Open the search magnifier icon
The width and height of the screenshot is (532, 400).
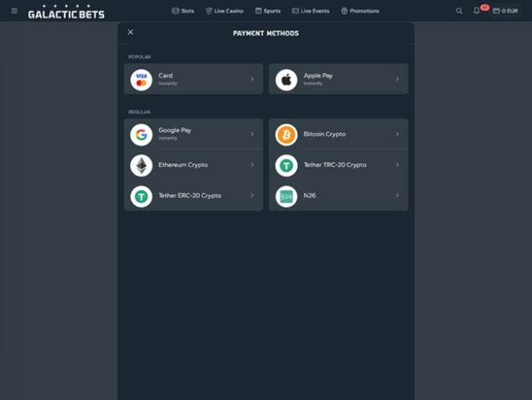pyautogui.click(x=459, y=11)
